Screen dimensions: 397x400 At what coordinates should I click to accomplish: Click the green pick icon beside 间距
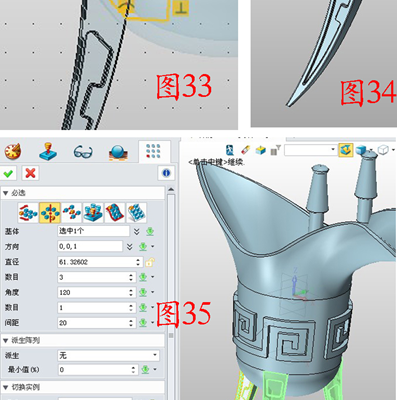point(143,323)
